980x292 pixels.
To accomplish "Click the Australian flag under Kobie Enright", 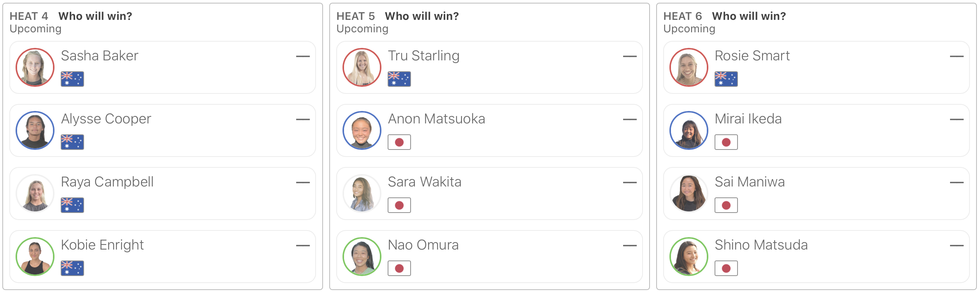I will coord(72,268).
